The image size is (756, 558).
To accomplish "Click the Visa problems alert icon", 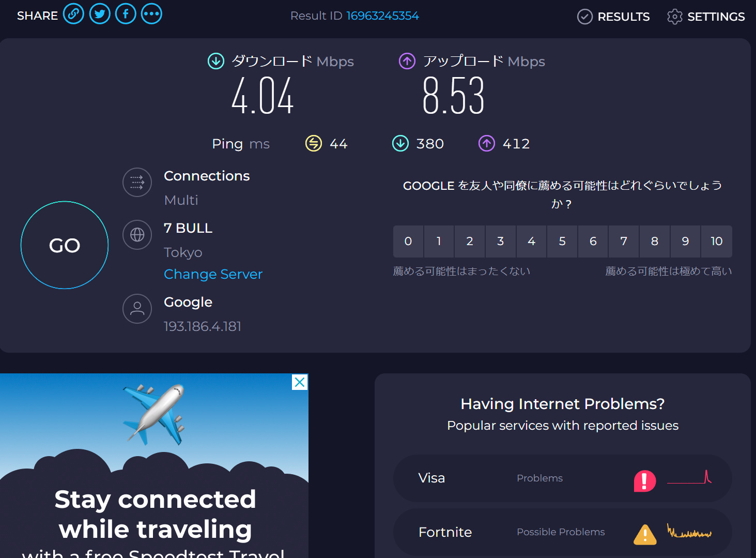I will (644, 480).
